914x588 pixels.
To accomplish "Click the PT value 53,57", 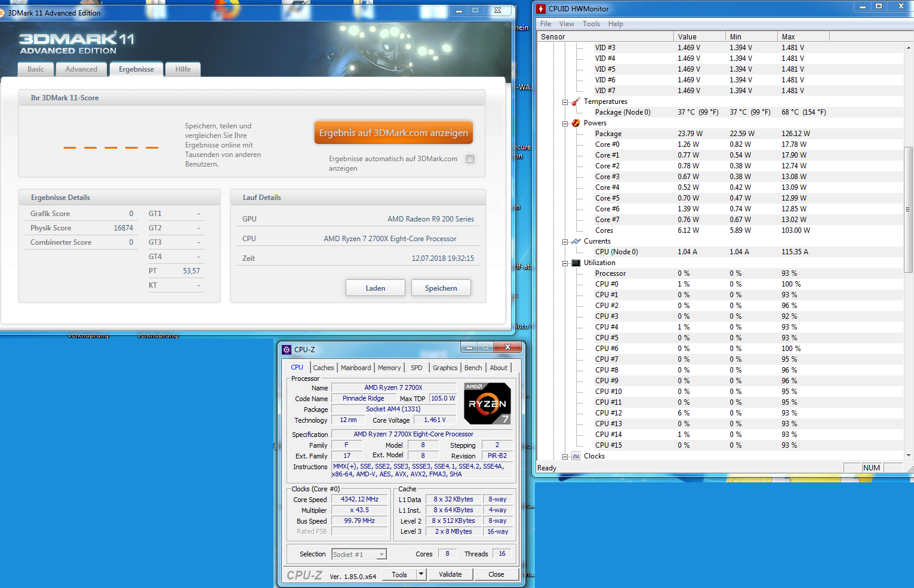I will [x=191, y=271].
